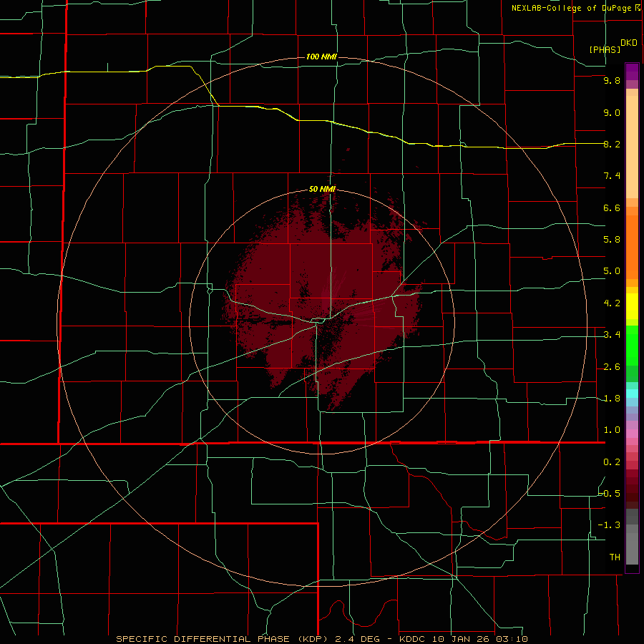Select the 0.2 scale value
This screenshot has width=644, height=644.
[612, 462]
